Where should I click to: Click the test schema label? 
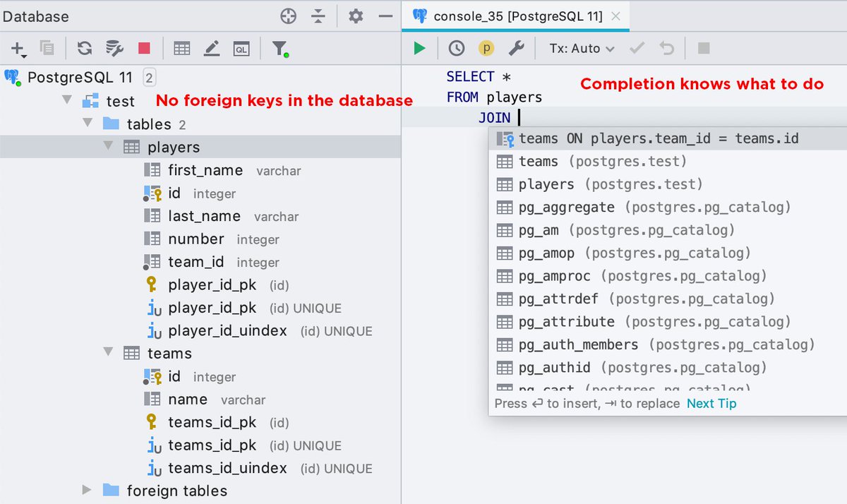[120, 101]
